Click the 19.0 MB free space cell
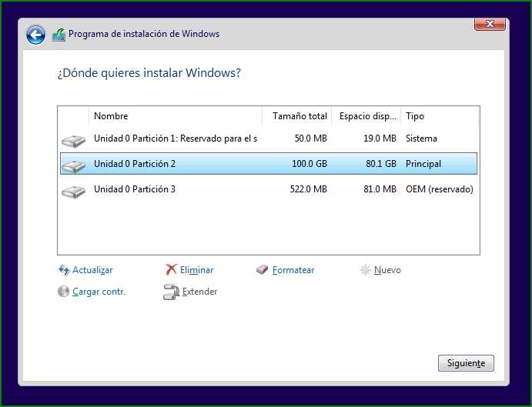 tap(380, 138)
